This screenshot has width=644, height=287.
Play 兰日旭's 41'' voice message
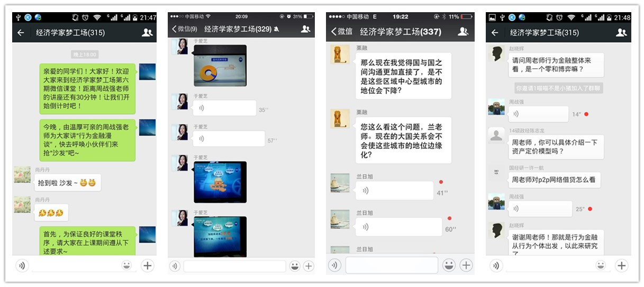click(394, 191)
